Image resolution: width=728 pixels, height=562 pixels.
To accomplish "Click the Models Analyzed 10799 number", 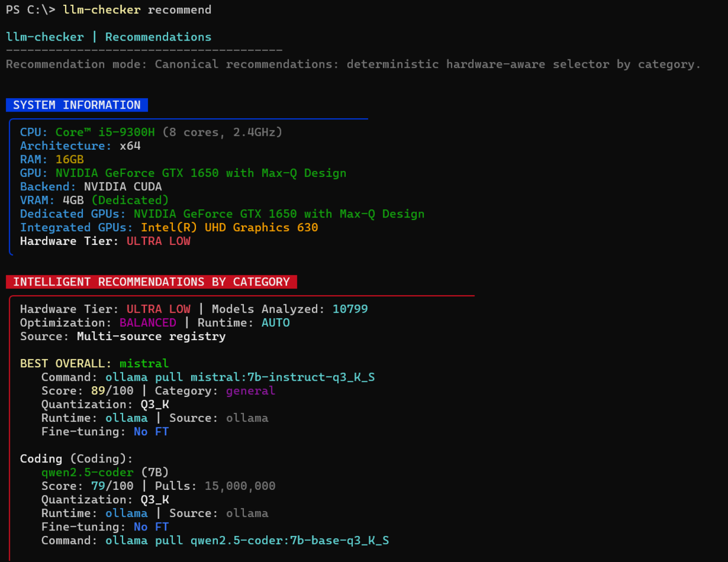I will tap(350, 309).
